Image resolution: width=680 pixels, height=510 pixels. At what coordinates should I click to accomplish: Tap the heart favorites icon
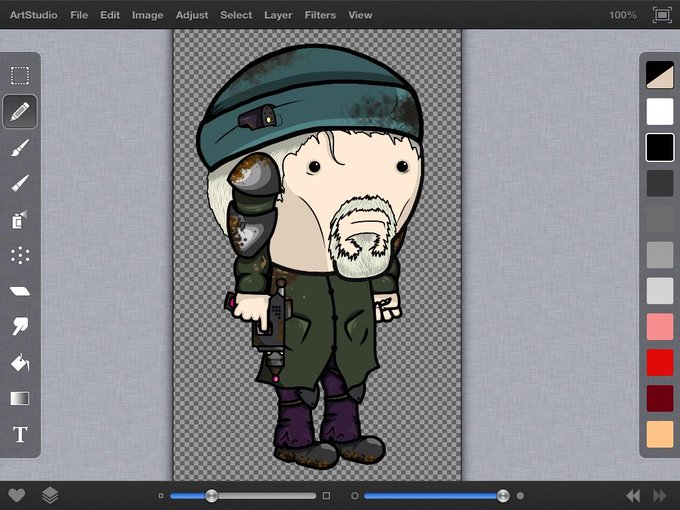coord(17,495)
